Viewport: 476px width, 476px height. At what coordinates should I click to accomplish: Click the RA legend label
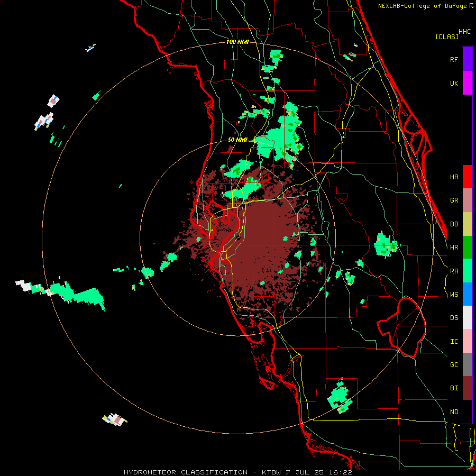(x=454, y=271)
